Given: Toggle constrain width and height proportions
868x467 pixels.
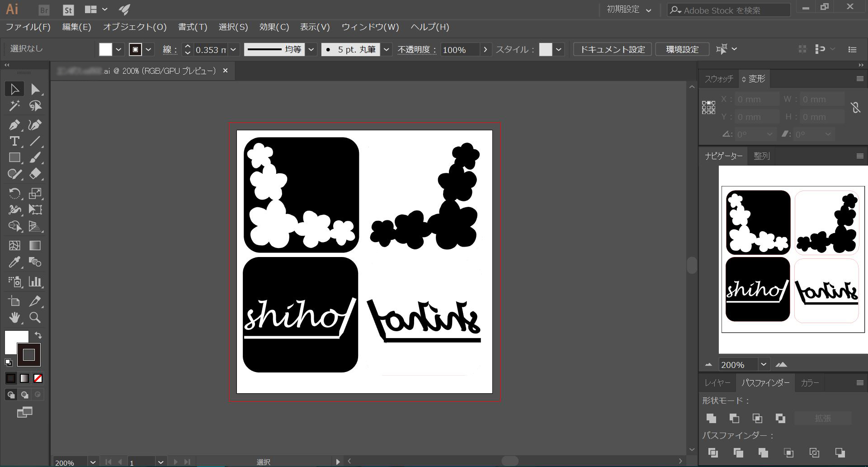Looking at the screenshot, I should click(x=855, y=108).
